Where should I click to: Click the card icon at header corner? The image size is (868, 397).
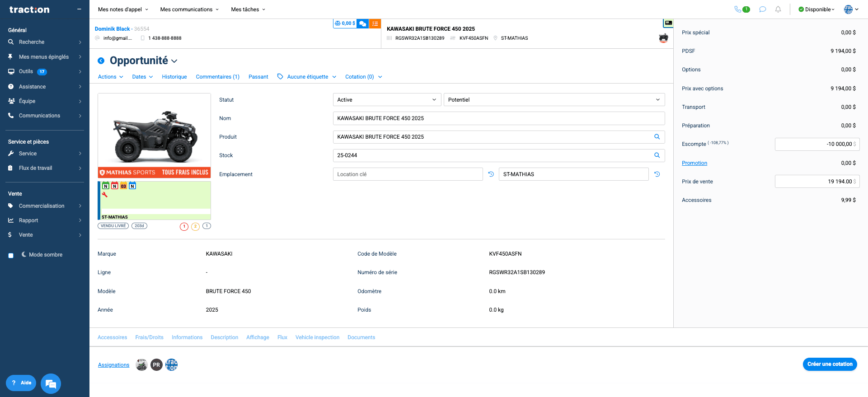tap(668, 23)
